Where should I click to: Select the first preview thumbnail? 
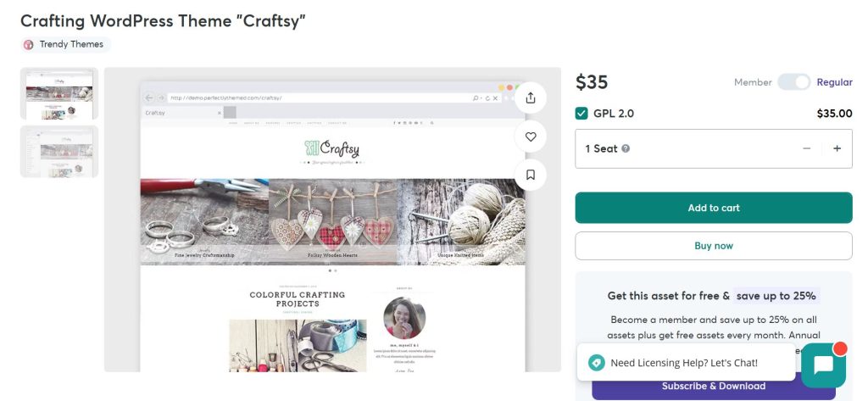(x=59, y=93)
